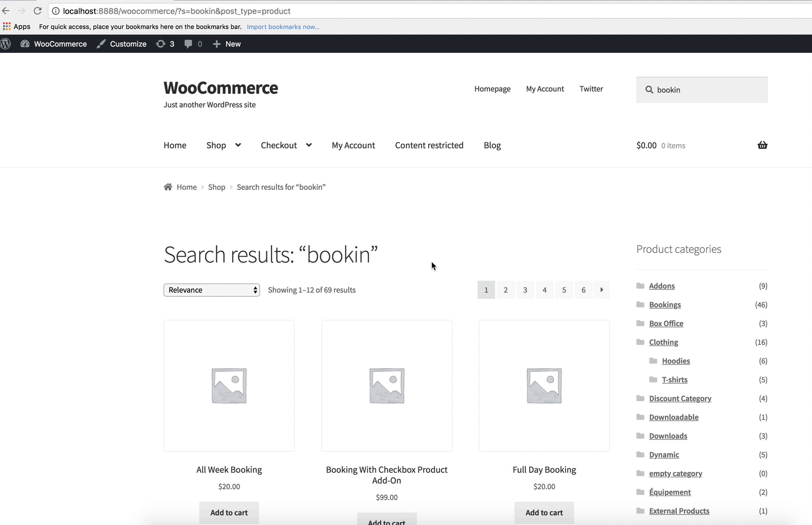Go to results page 3
Screen dimensions: 812x525
[525, 290]
